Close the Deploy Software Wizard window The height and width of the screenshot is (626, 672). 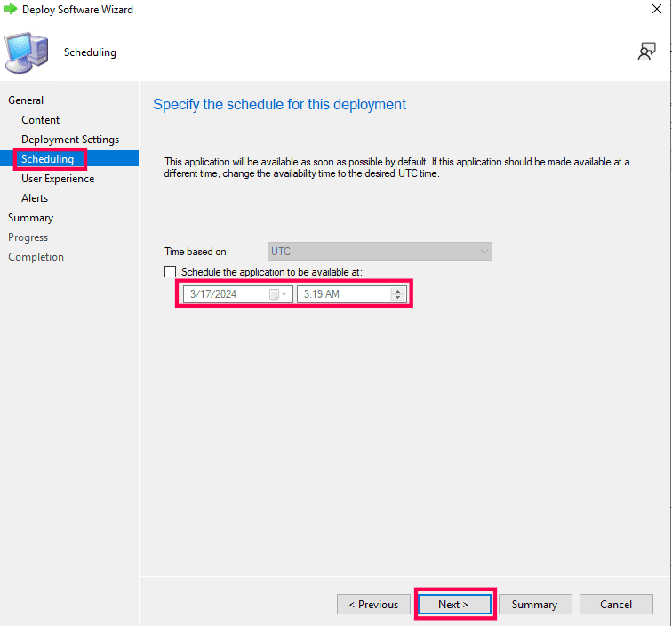click(x=657, y=9)
